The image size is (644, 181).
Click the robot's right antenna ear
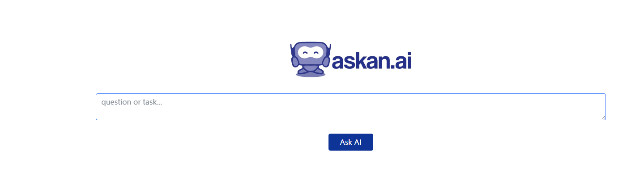(x=329, y=50)
